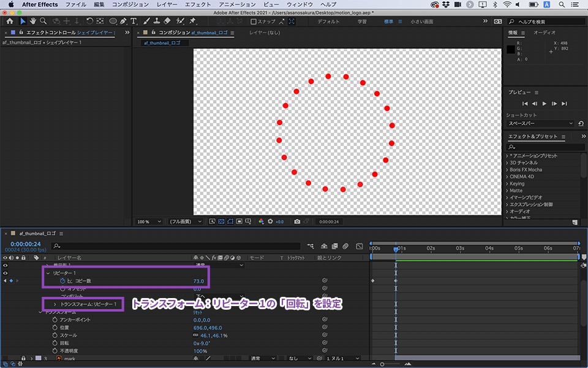Viewport: 588px width, 368px height.
Task: Toggle visibility eye for リピーター 1
Action: (x=6, y=273)
